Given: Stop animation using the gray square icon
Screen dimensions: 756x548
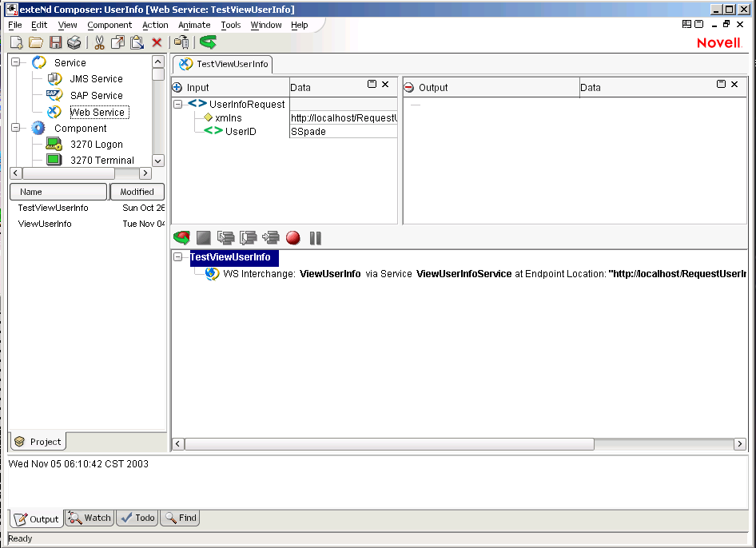Looking at the screenshot, I should (x=203, y=237).
